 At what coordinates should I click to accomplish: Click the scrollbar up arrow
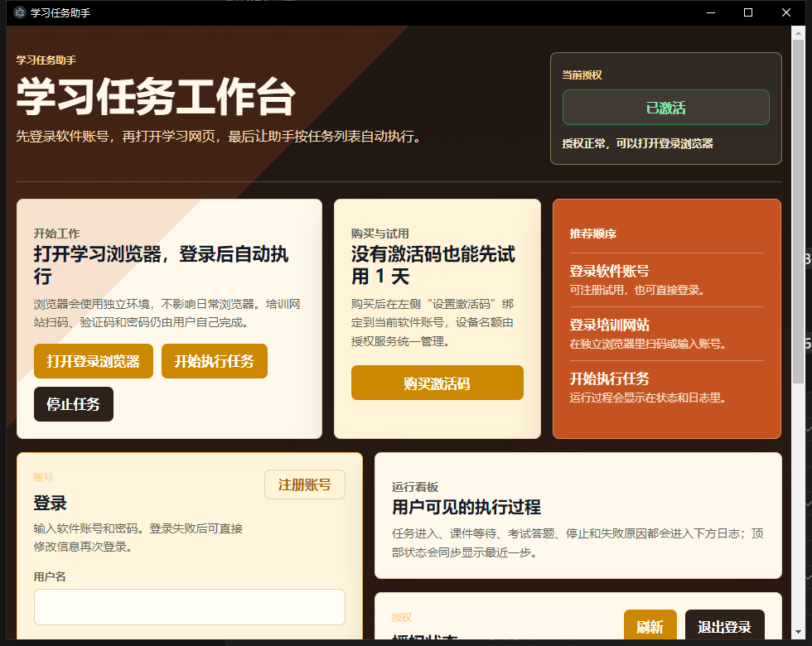[798, 33]
